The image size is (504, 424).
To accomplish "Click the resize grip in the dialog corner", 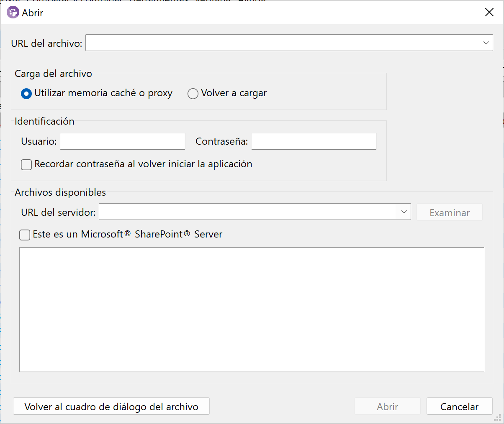I will coord(498,418).
